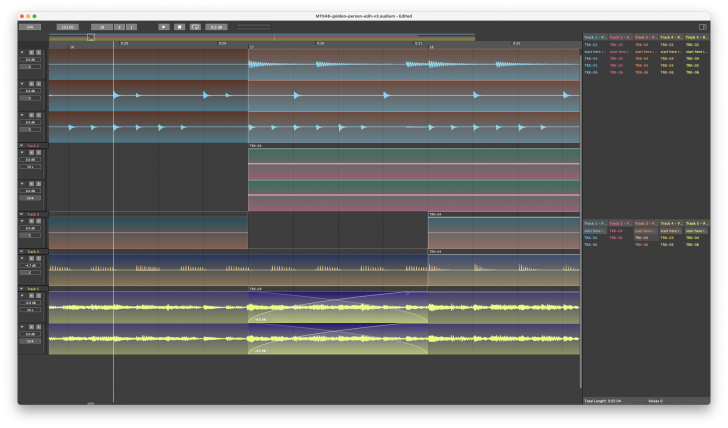Click the Voices count in the status bar
Screen dimensions: 728x428
point(655,401)
